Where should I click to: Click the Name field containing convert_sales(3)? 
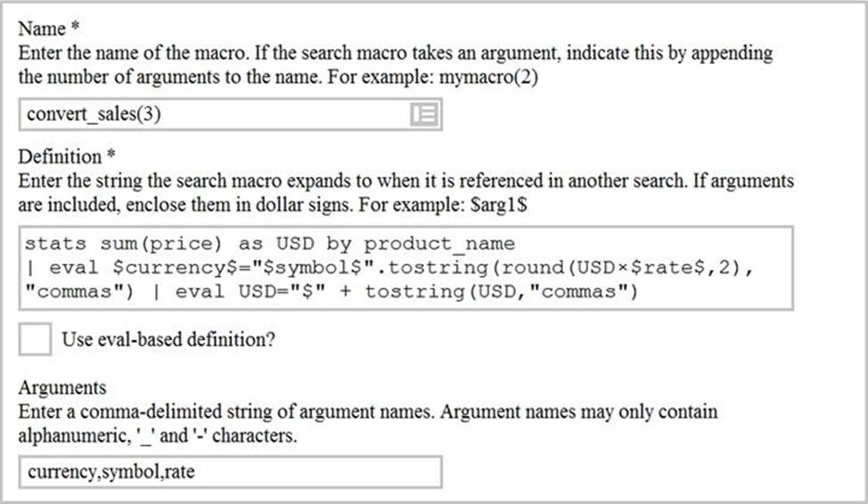[214, 114]
